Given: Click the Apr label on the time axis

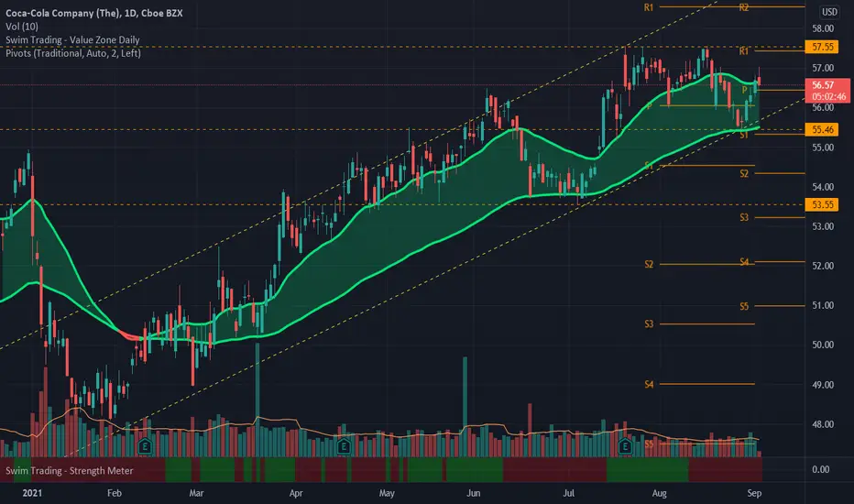Looking at the screenshot, I should (x=296, y=493).
